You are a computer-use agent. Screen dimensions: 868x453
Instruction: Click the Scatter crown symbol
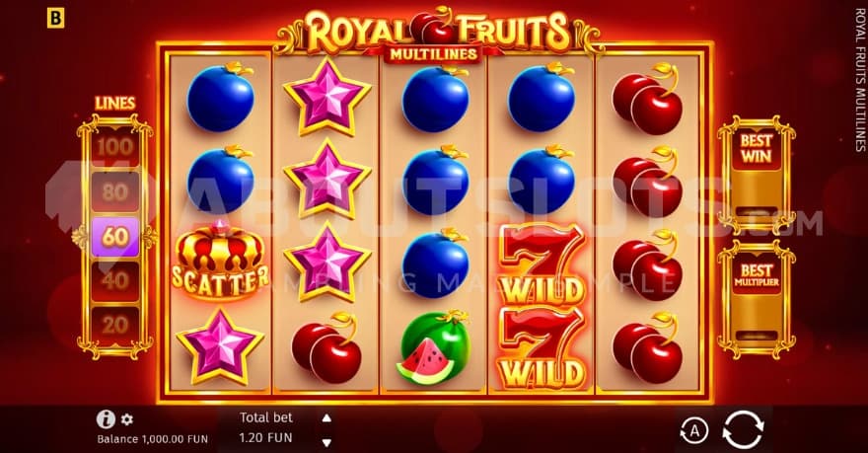point(220,261)
